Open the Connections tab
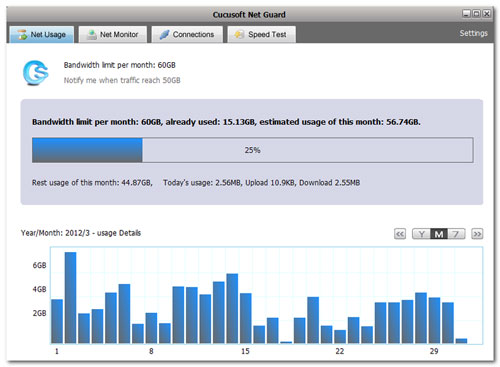500x367 pixels. [x=187, y=34]
